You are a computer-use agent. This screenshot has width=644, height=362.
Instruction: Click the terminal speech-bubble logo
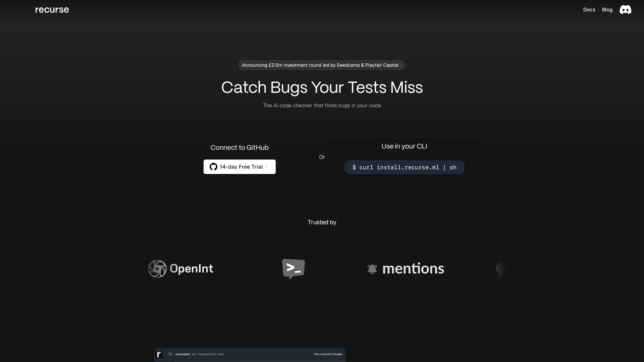tap(293, 268)
